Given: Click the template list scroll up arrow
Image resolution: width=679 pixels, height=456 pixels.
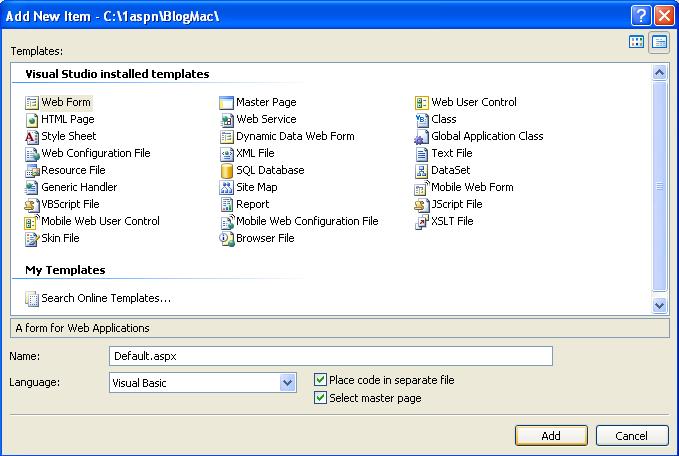Looking at the screenshot, I should point(659,72).
